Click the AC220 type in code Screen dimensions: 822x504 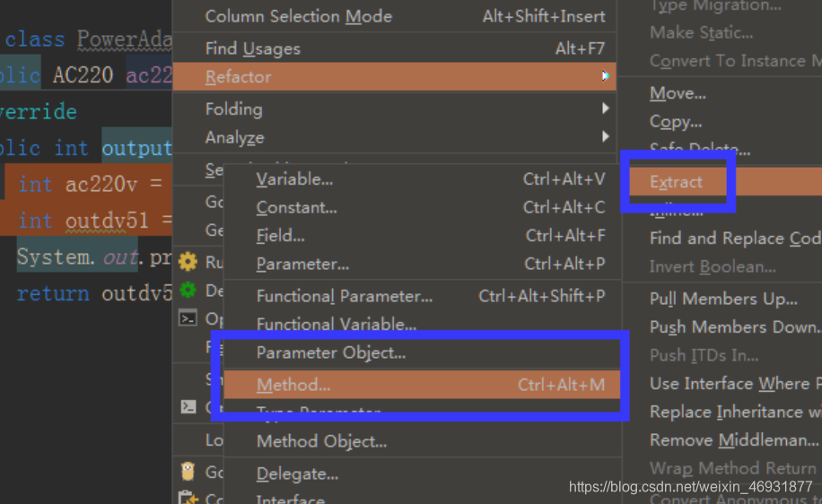point(83,75)
